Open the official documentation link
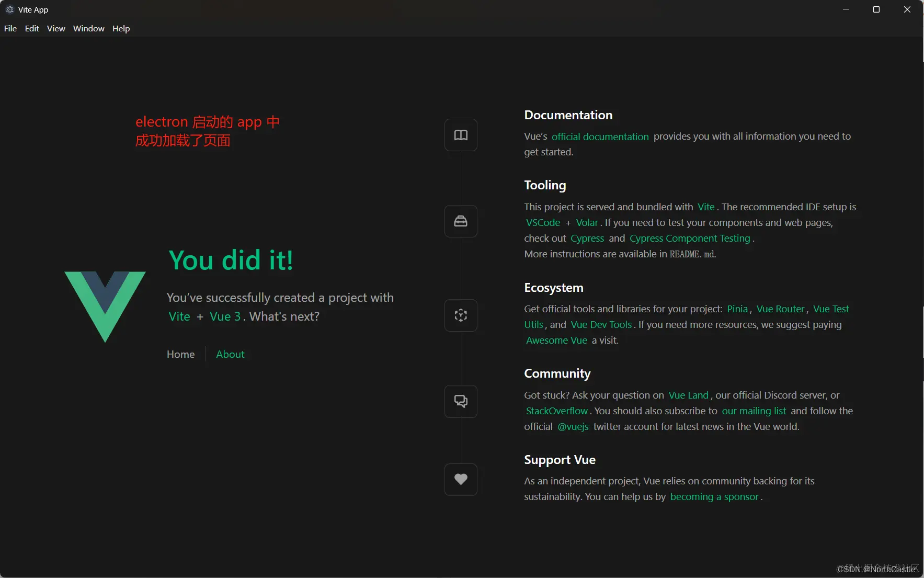The width and height of the screenshot is (924, 578). click(x=600, y=137)
